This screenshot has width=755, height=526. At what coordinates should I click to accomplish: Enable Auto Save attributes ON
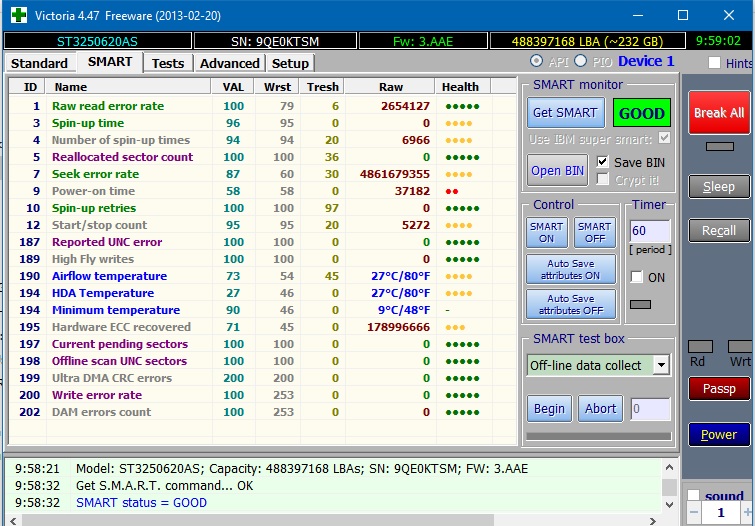tap(571, 269)
